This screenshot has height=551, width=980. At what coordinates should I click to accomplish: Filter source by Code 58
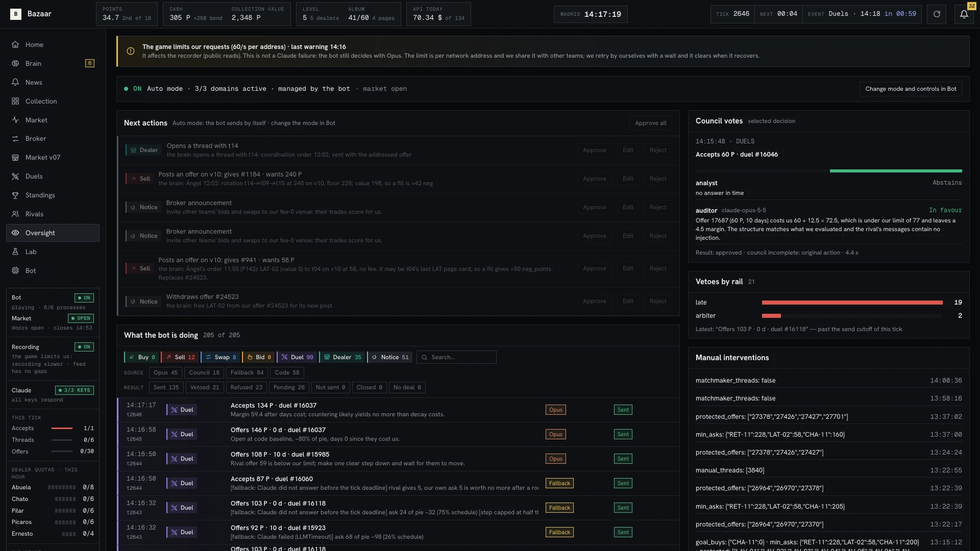(x=287, y=372)
